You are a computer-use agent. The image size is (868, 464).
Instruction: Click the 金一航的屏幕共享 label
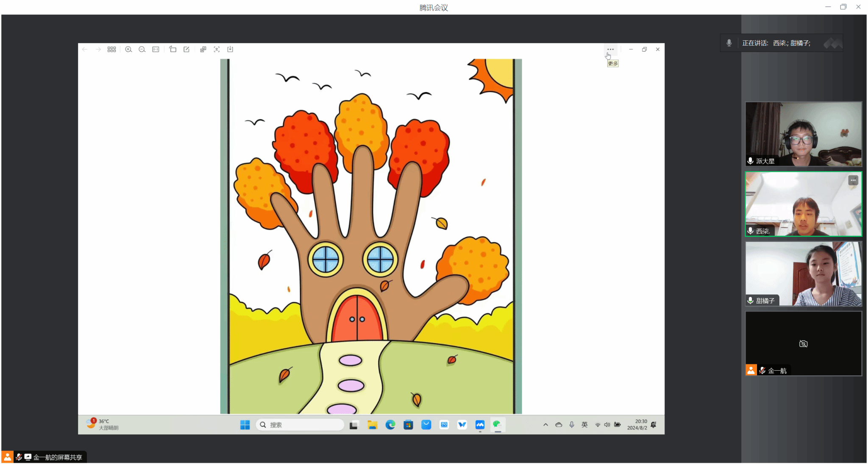tap(58, 457)
